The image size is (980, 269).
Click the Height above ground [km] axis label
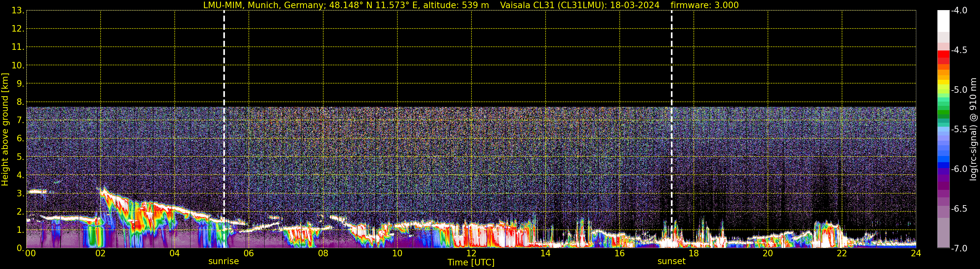(5, 130)
